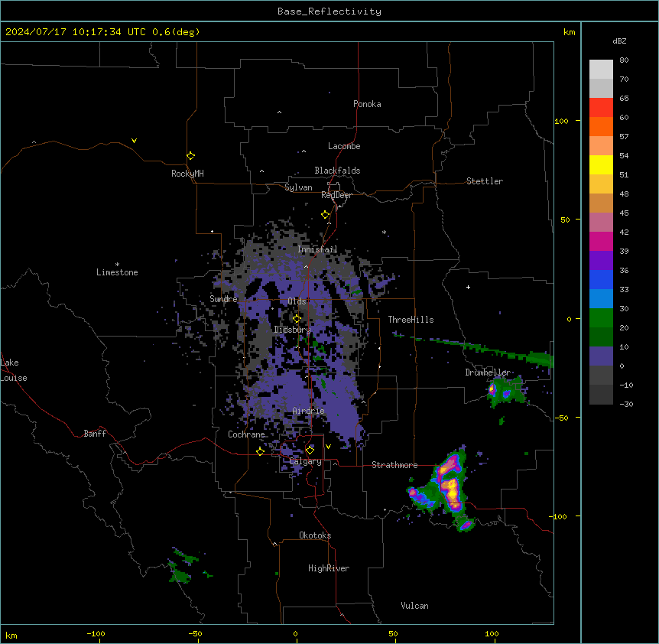The image size is (659, 644).
Task: Click the Ponoka city label
Action: (367, 104)
